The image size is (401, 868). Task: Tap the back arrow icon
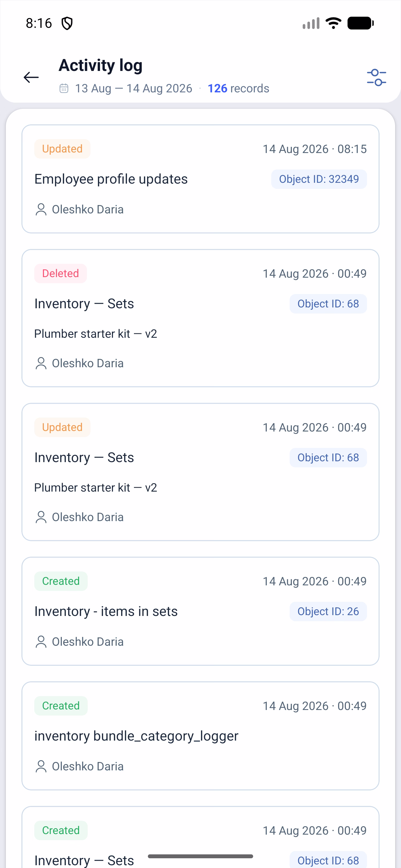pos(31,77)
